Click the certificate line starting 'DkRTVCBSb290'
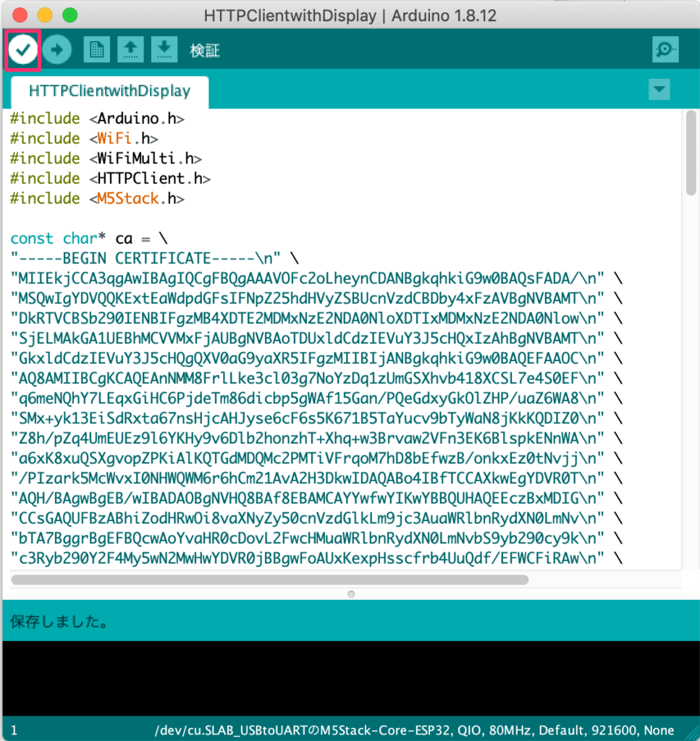 click(x=316, y=318)
